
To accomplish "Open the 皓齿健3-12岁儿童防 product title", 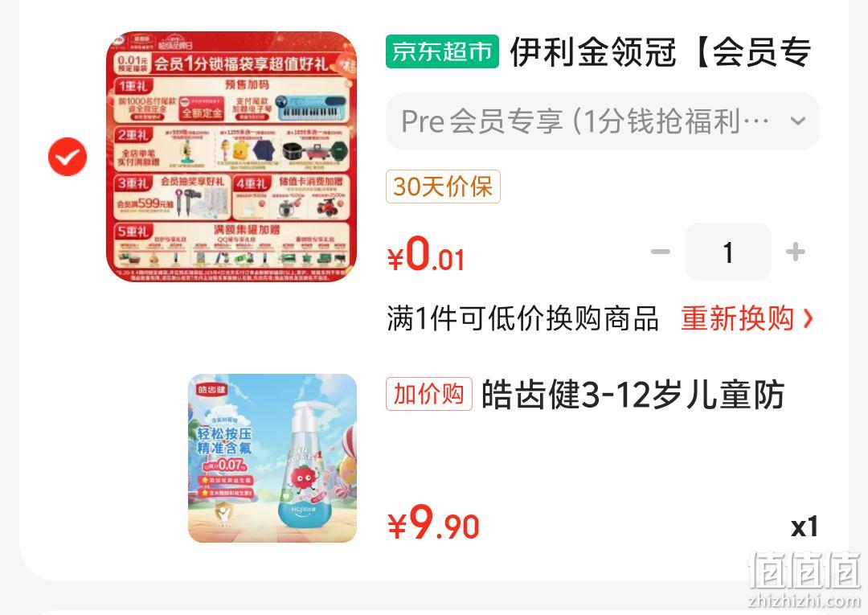I will pos(633,395).
